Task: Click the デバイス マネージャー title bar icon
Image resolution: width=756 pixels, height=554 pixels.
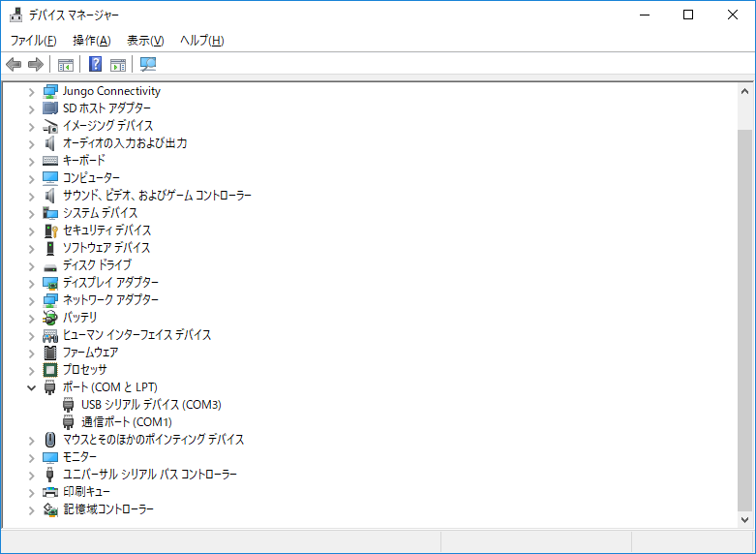Action: [15, 15]
